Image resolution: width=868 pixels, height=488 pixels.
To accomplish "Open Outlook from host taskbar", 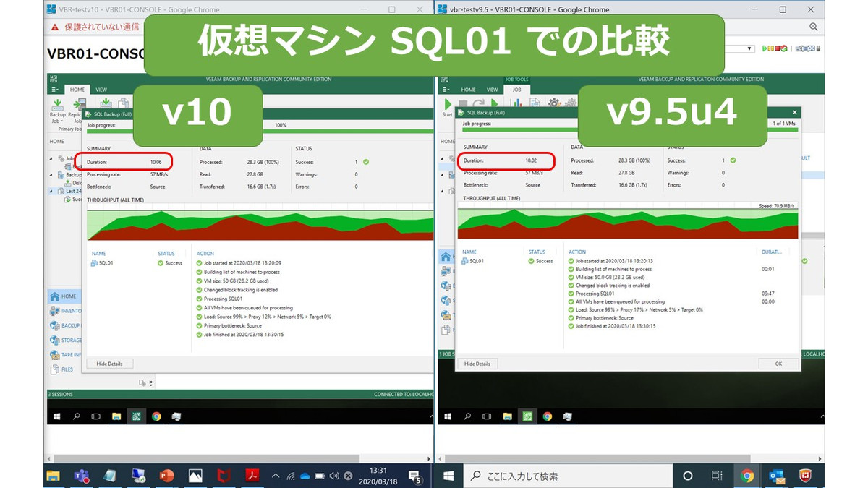I will (777, 476).
